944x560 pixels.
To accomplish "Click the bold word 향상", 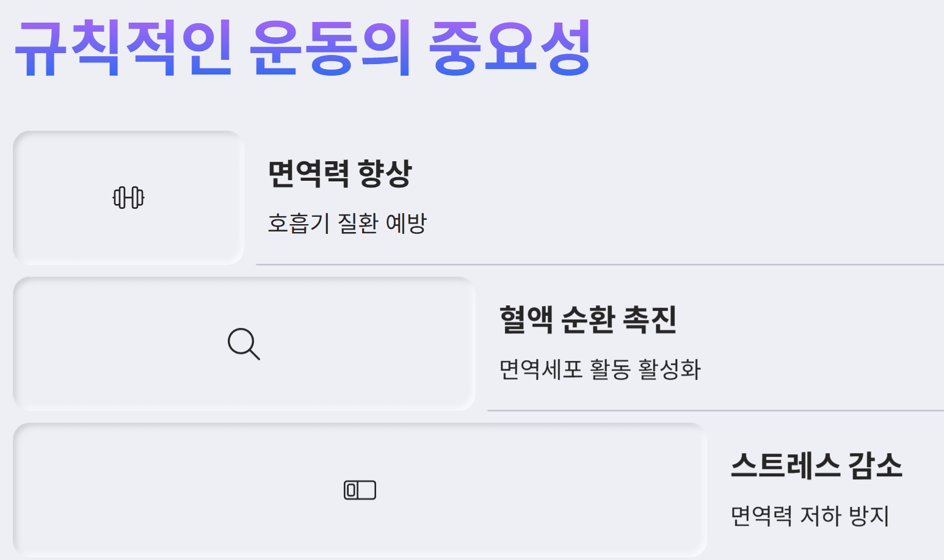I will point(385,174).
